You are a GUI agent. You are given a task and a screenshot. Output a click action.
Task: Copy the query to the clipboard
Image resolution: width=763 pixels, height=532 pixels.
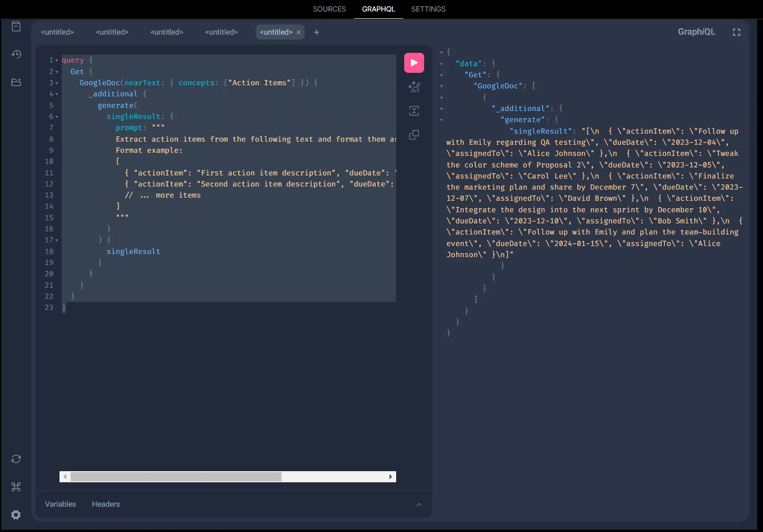(413, 135)
